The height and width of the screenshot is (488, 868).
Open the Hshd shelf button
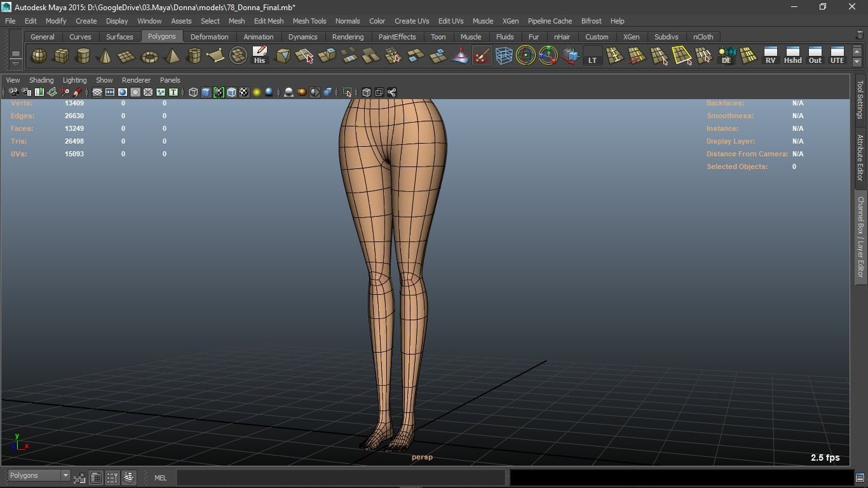tap(792, 56)
